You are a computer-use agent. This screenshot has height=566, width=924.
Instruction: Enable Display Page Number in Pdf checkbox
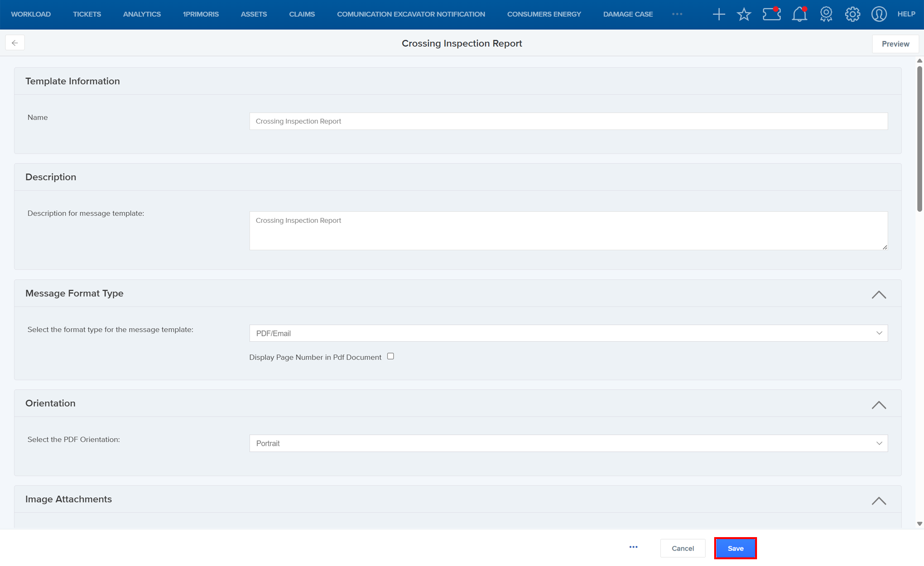tap(390, 357)
